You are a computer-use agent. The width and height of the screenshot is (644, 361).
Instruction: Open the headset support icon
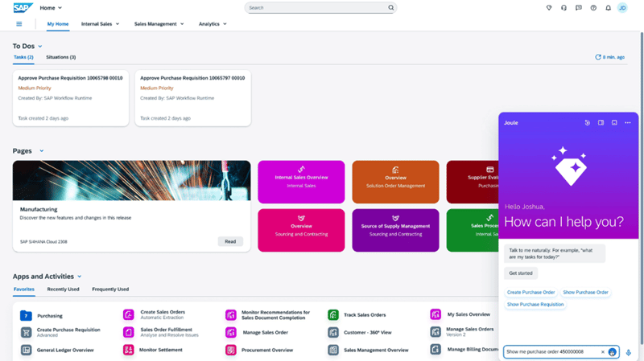point(563,7)
